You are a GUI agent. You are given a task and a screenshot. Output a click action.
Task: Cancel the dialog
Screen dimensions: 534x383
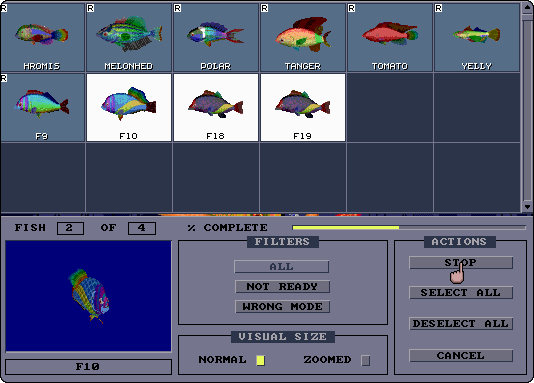(461, 355)
